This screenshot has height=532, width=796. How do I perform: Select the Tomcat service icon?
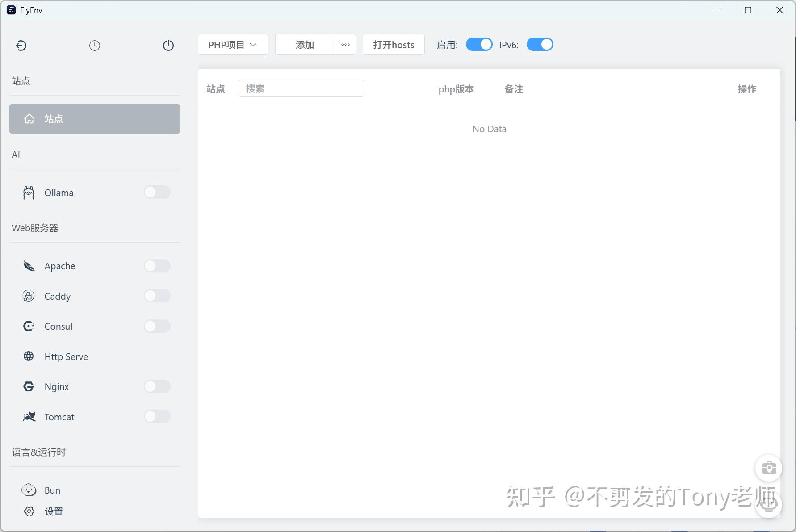pyautogui.click(x=29, y=417)
